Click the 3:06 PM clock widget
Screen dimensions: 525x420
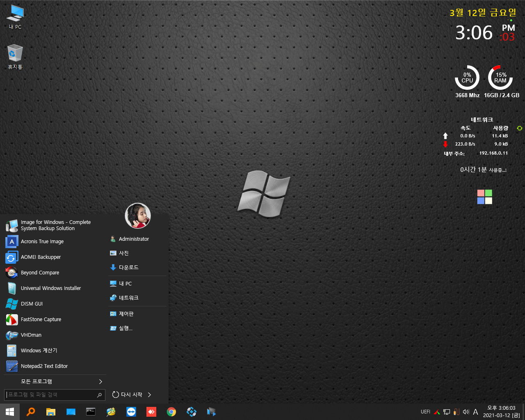point(485,33)
